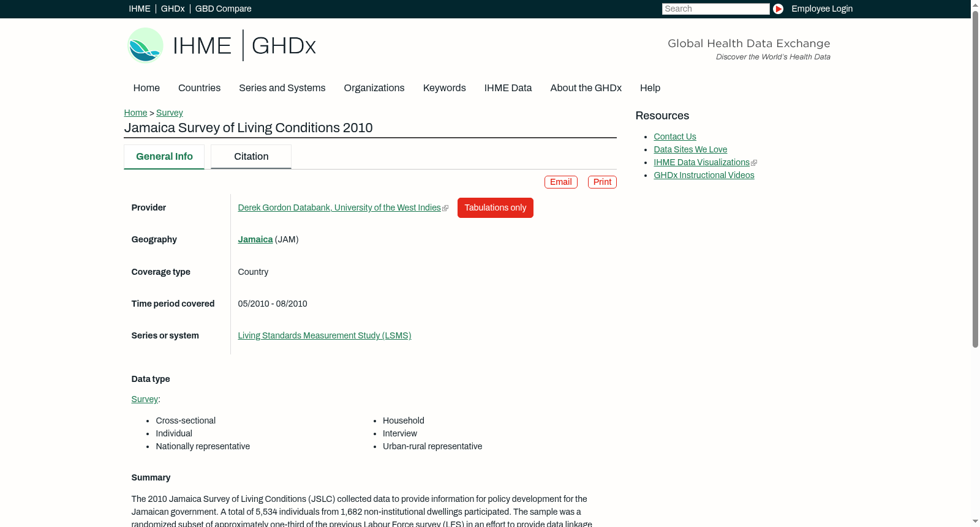
Task: Open Contact Us resource link
Action: (x=675, y=136)
